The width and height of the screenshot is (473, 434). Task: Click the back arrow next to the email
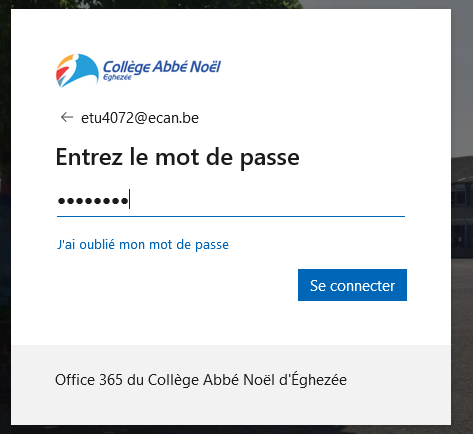67,117
